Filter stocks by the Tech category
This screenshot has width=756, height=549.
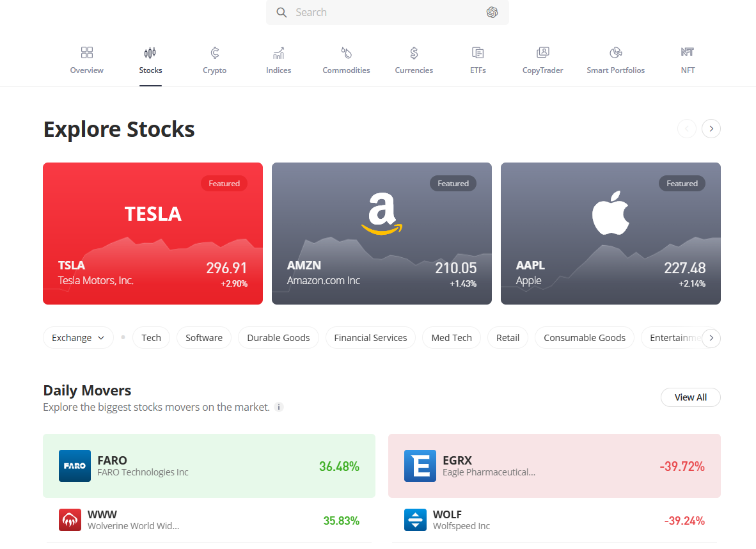tap(151, 337)
